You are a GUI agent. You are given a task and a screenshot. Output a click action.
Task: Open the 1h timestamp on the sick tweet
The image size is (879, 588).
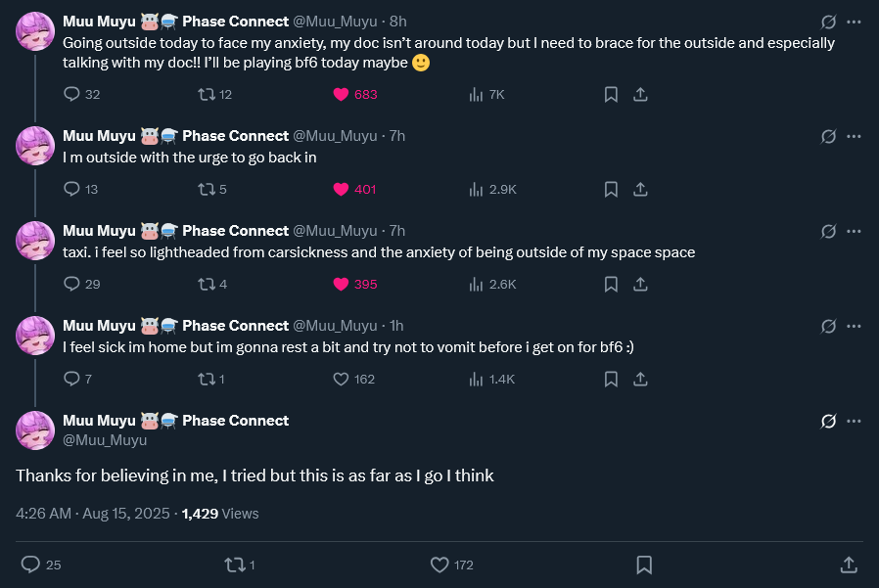pyautogui.click(x=396, y=326)
